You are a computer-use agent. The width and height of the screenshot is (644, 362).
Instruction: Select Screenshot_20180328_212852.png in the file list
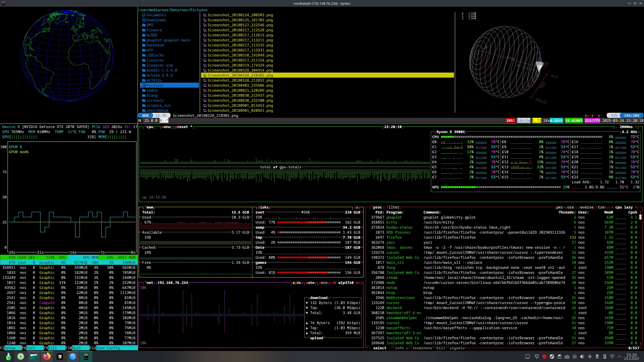240,80
